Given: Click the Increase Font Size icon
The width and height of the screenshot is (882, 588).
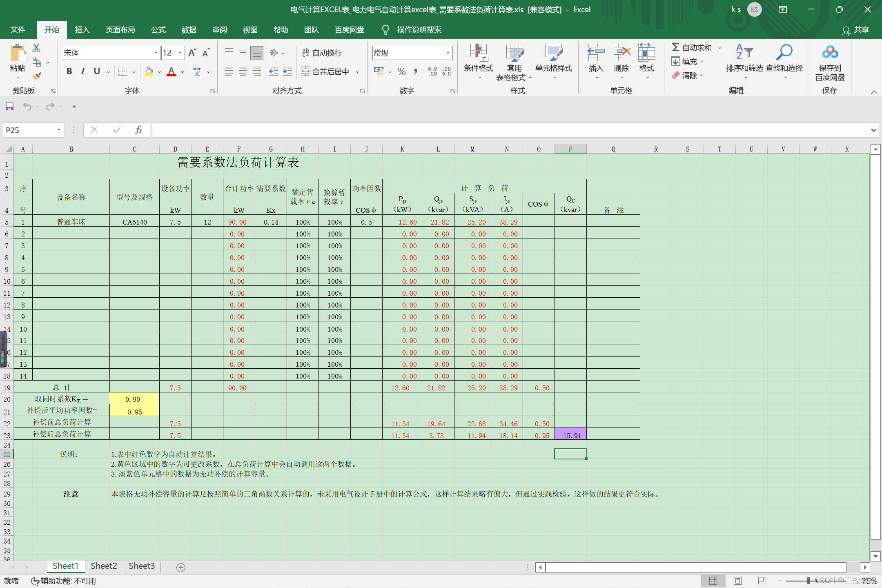Looking at the screenshot, I should pos(192,53).
